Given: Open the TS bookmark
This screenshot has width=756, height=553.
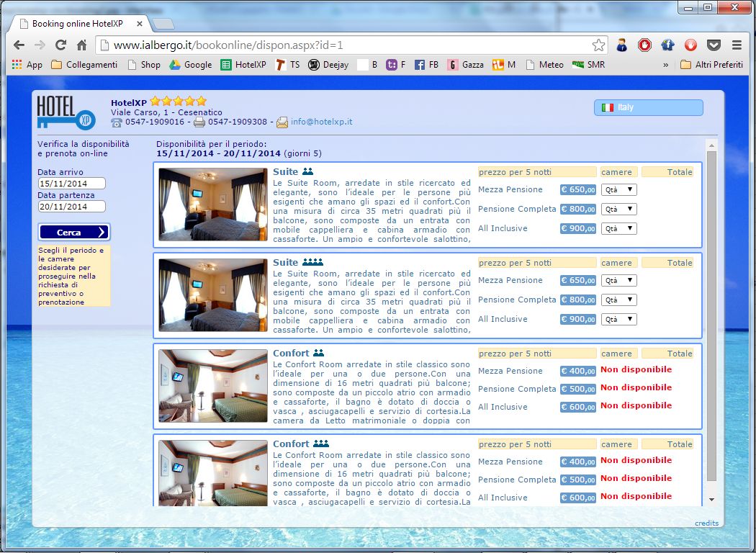Looking at the screenshot, I should tap(288, 65).
